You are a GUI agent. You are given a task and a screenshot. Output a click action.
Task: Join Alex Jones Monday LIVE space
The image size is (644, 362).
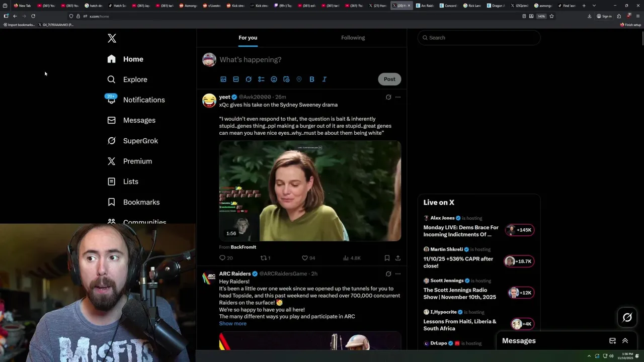tap(461, 231)
